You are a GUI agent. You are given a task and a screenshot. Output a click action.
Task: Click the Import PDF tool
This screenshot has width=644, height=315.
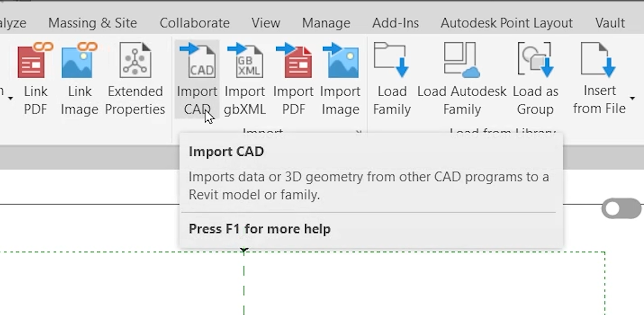pyautogui.click(x=293, y=79)
